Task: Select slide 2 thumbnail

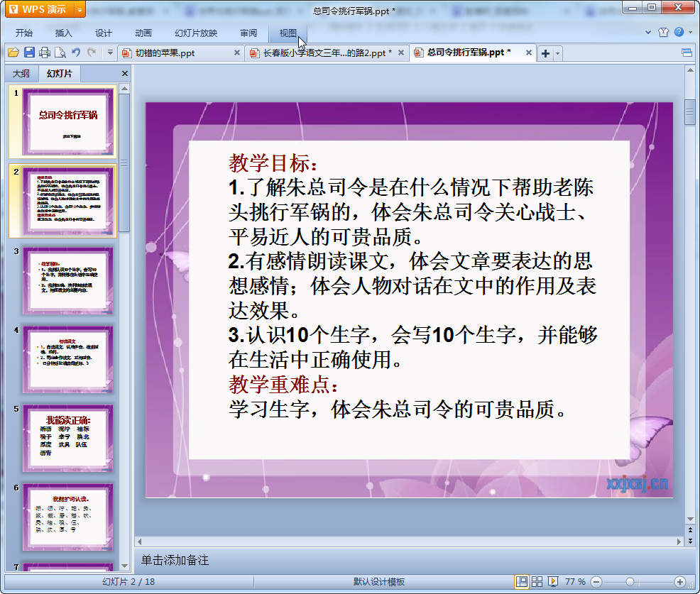Action: point(67,201)
